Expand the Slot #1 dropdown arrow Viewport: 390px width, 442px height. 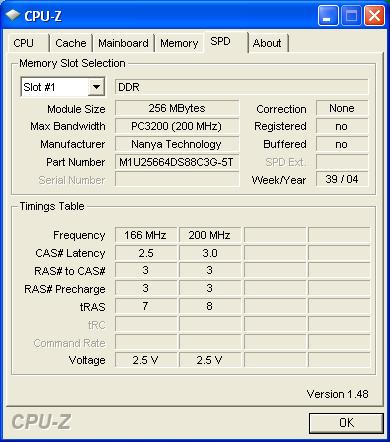pos(96,87)
